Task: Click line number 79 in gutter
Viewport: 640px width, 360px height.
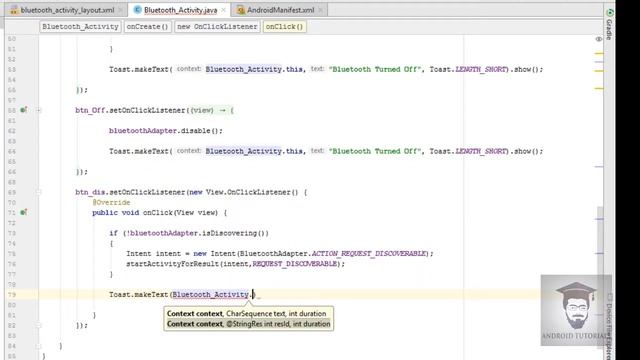Action: pos(11,295)
